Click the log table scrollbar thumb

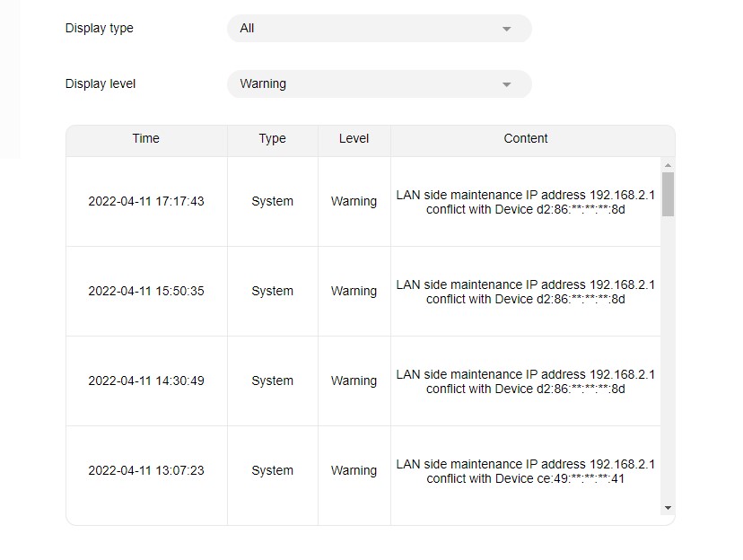point(668,194)
